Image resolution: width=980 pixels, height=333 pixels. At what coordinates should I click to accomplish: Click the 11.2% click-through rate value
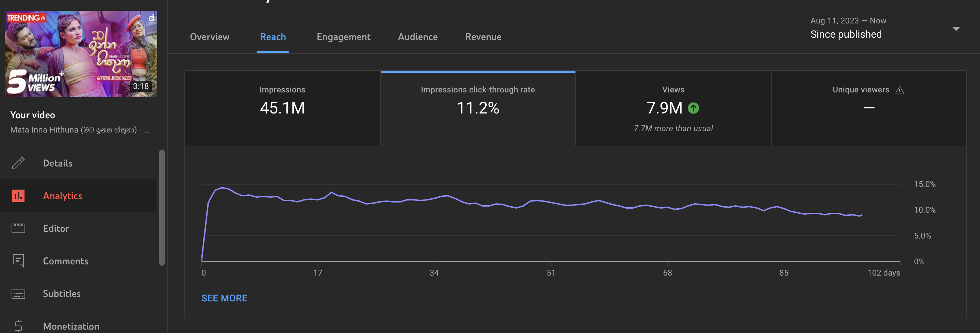pos(478,108)
